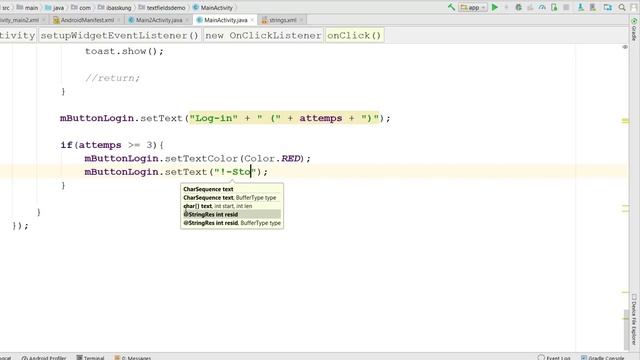Click the '"Log-in"' string literal
Screen dimensions: 640x360
(x=213, y=118)
